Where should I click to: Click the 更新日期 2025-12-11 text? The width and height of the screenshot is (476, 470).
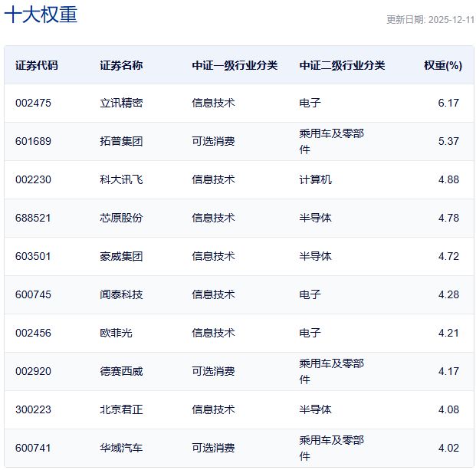point(429,20)
